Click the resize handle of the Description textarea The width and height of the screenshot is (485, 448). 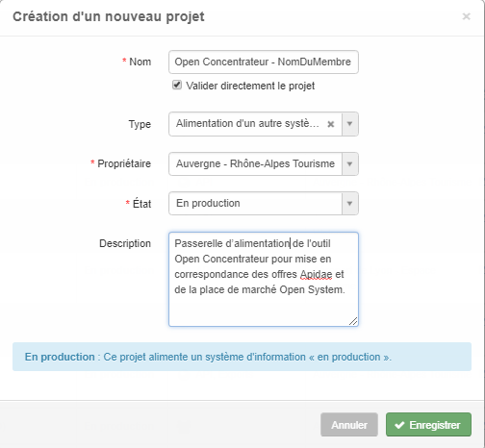(353, 321)
